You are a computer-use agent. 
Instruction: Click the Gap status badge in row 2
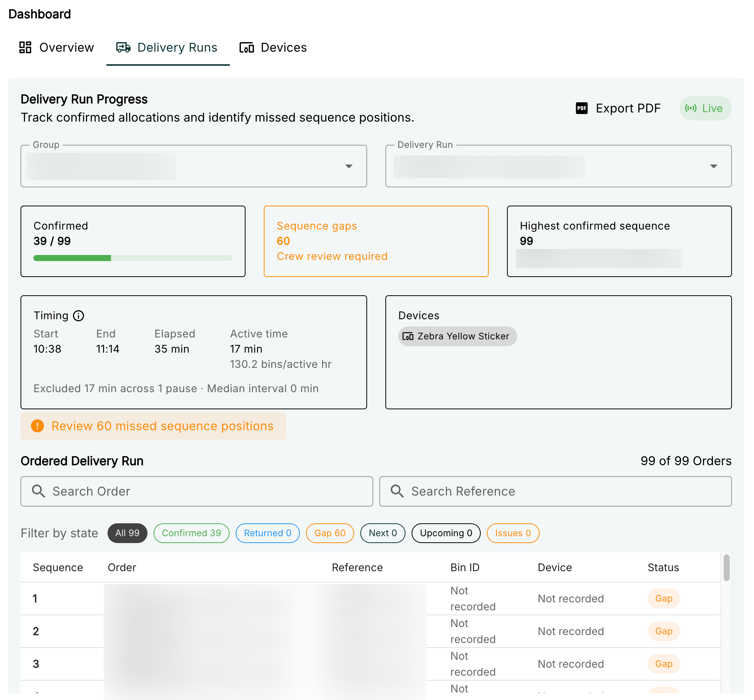(664, 631)
